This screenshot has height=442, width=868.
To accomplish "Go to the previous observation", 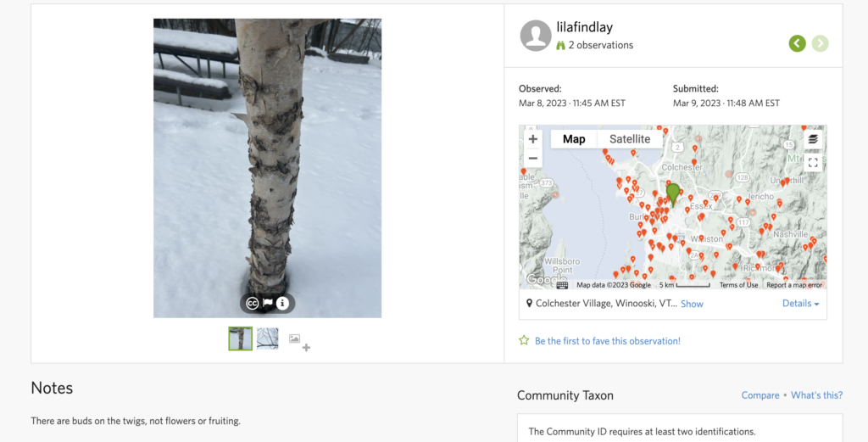I will pyautogui.click(x=797, y=43).
